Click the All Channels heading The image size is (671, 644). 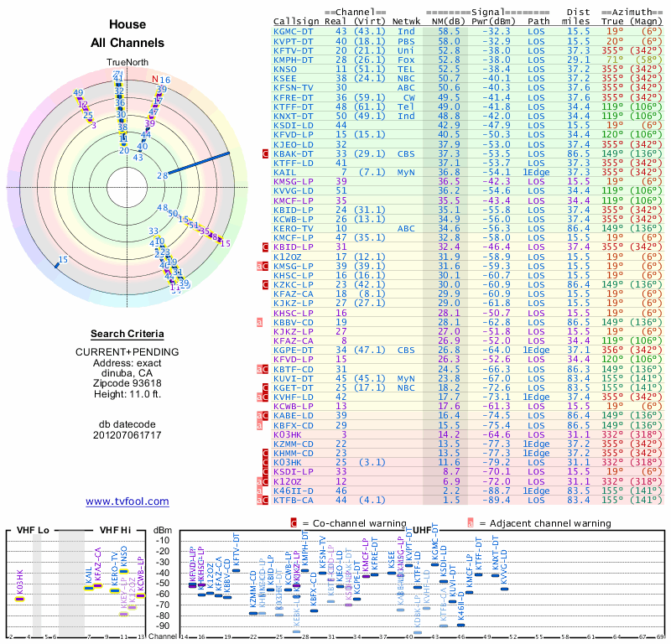click(127, 43)
